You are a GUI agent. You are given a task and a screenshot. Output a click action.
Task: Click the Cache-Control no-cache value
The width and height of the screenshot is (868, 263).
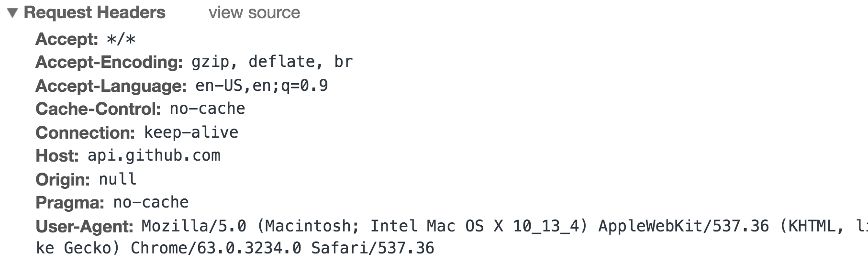point(207,109)
